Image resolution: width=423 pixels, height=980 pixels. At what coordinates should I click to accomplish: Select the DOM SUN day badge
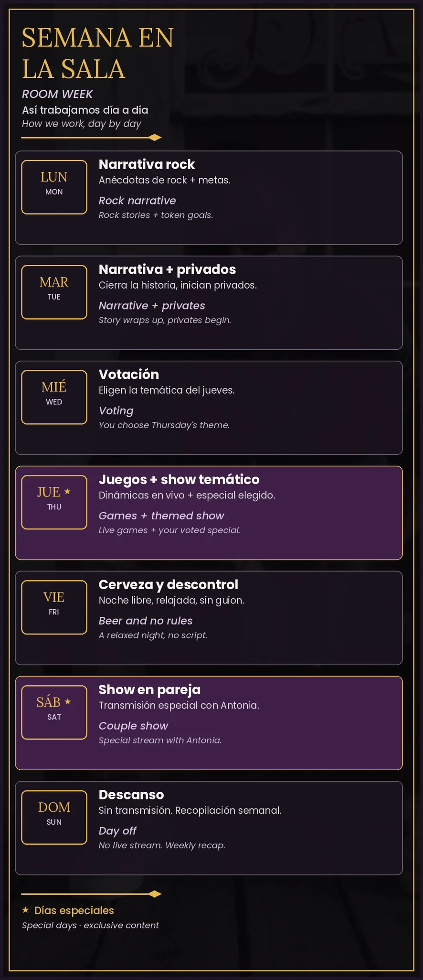coord(54,818)
